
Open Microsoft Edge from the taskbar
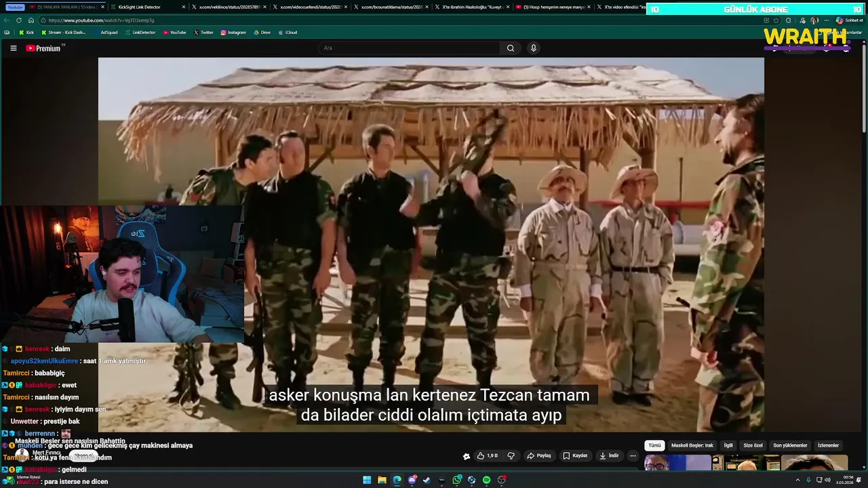pos(397,480)
